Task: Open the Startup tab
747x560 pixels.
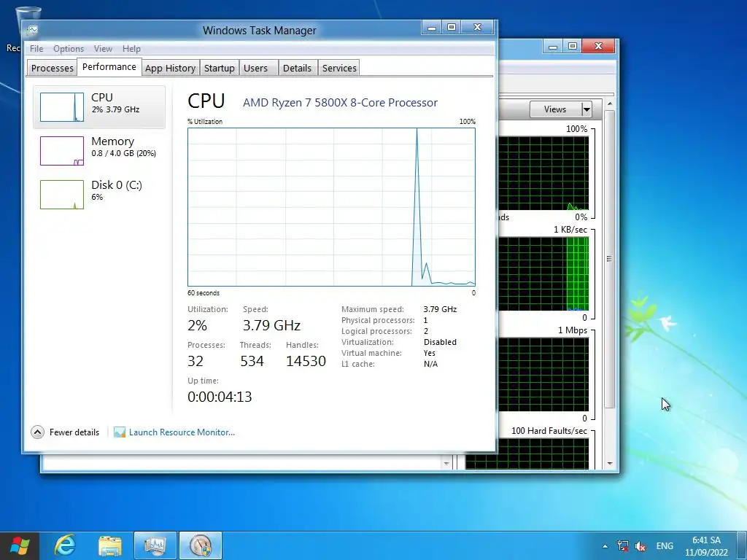Action: tap(219, 68)
